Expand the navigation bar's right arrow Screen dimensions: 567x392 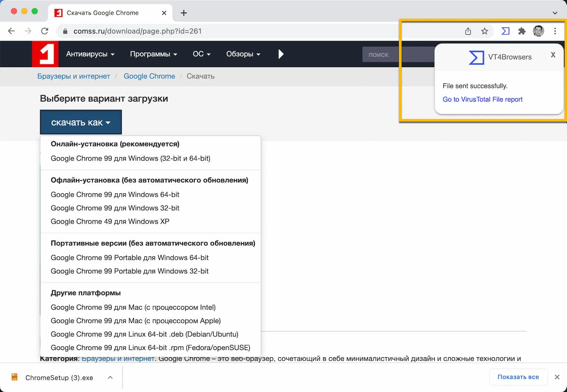coord(281,54)
